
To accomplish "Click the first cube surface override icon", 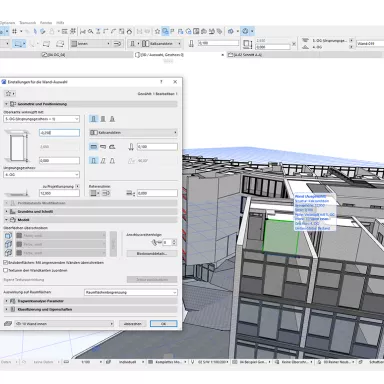I will 8,236.
